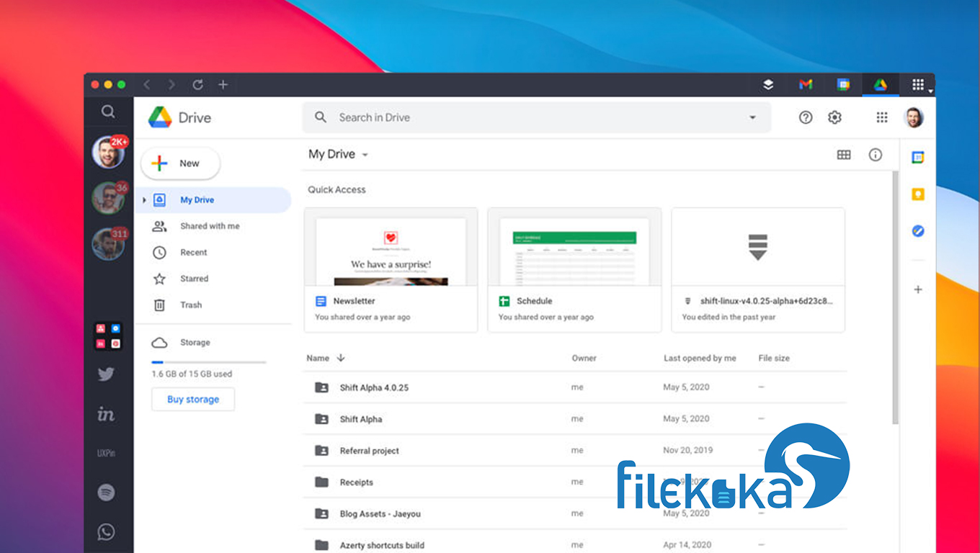
Task: Open Google Tasks side panel icon
Action: click(917, 231)
